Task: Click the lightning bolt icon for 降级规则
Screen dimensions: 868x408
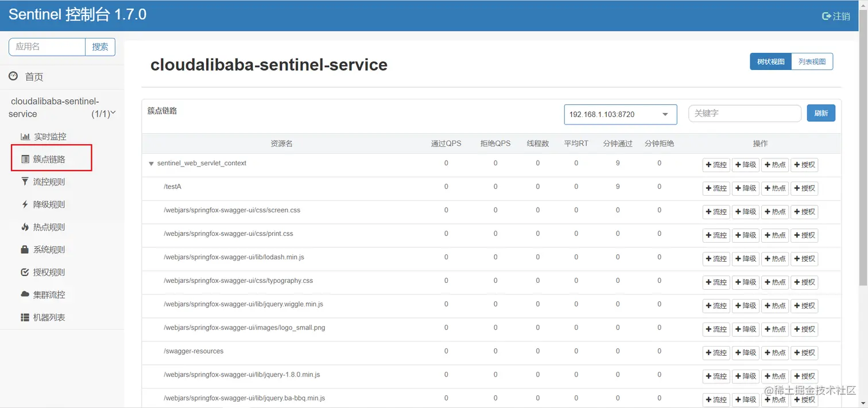Action: [x=25, y=204]
